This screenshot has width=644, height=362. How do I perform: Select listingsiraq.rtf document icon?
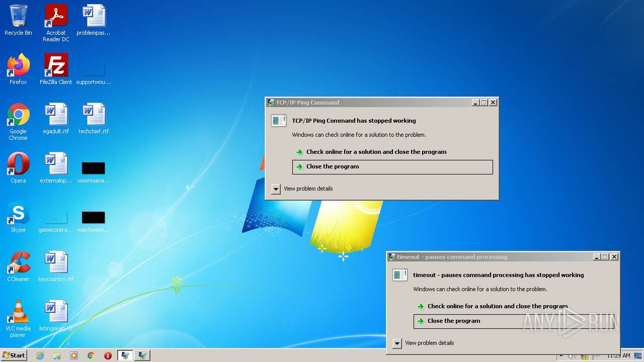pyautogui.click(x=56, y=316)
